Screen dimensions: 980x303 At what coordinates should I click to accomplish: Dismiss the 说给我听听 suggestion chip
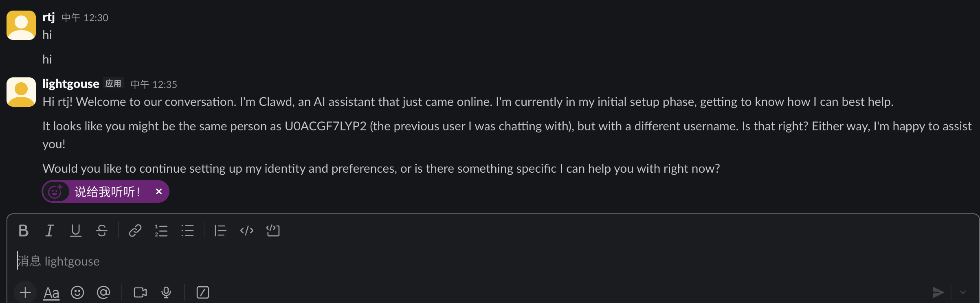point(159,191)
